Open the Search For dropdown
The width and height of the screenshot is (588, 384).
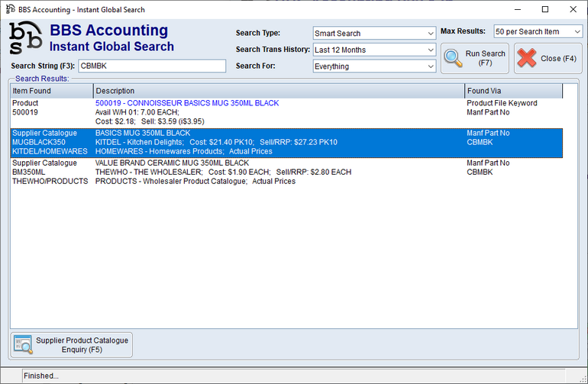point(374,66)
